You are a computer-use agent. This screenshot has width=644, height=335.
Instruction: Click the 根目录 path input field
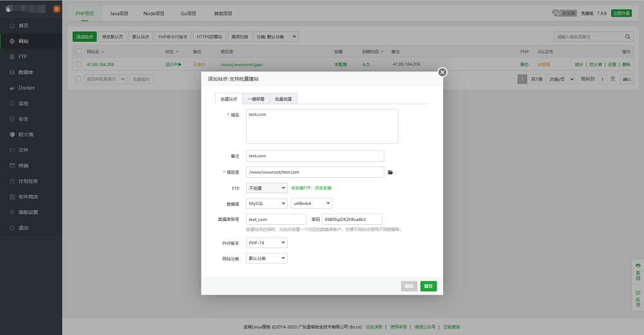click(315, 172)
